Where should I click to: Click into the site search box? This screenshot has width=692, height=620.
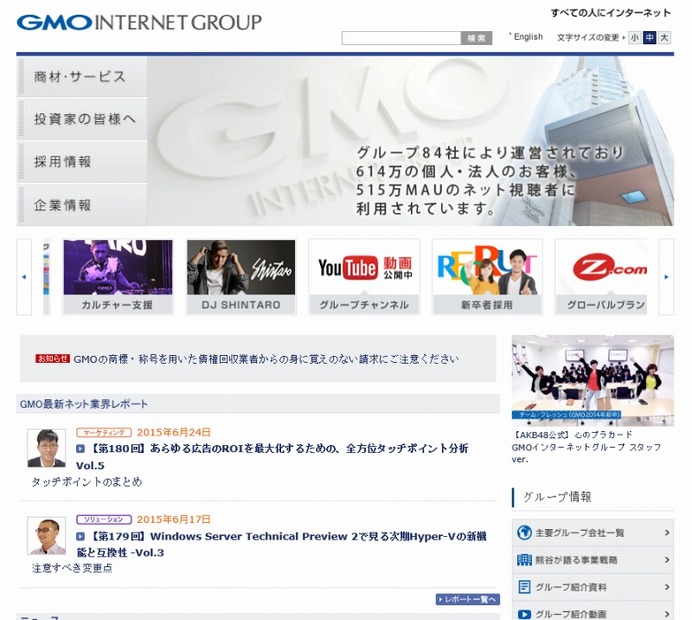click(401, 38)
